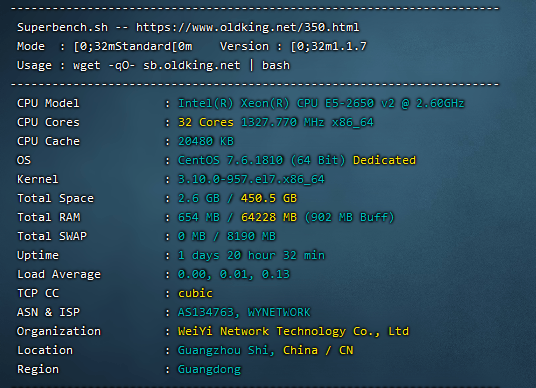
Task: Click the uptime '1 days 20 hour 32 min'
Action: click(x=251, y=255)
